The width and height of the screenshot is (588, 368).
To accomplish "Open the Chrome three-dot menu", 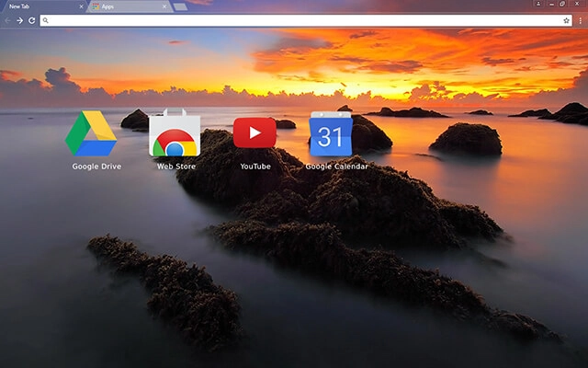I will click(580, 20).
